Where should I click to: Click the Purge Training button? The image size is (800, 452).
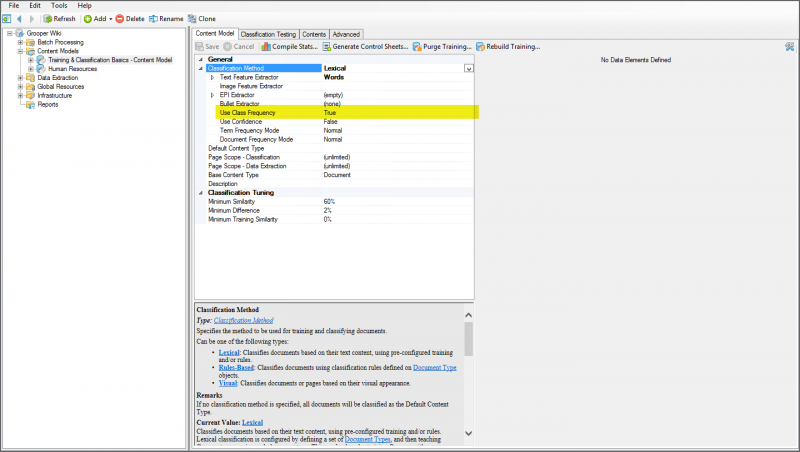tap(445, 46)
